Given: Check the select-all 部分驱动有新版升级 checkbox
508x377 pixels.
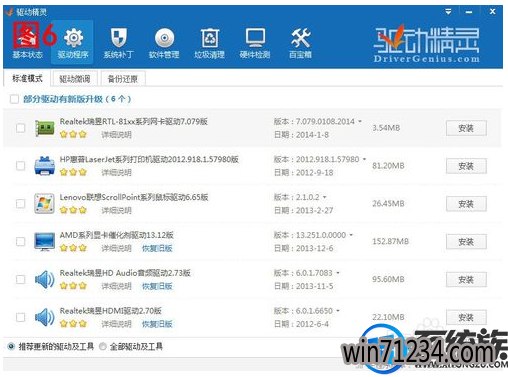Looking at the screenshot, I should point(14,99).
